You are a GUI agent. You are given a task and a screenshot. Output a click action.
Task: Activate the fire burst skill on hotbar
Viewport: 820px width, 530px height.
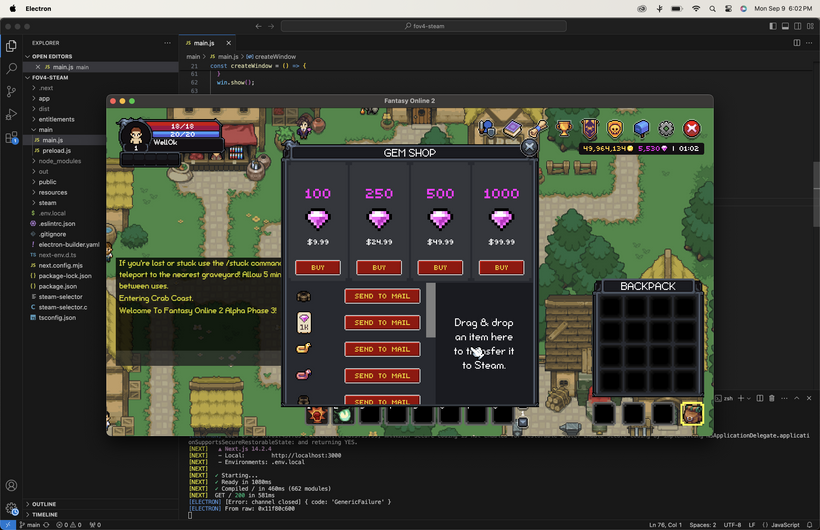(x=317, y=415)
